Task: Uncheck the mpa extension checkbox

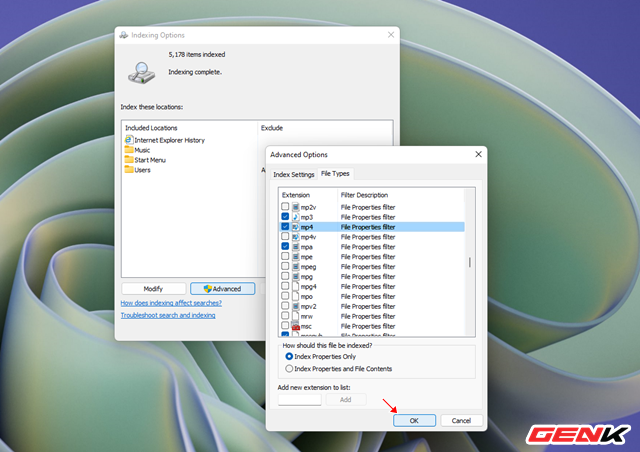Action: point(285,246)
